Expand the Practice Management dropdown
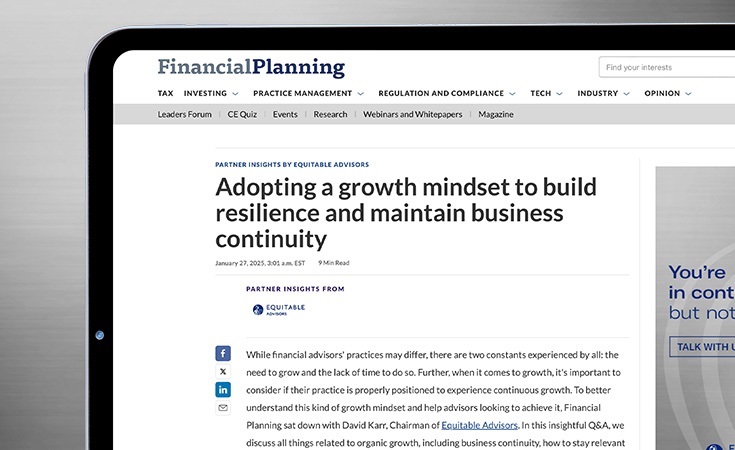735x450 pixels. 360,94
